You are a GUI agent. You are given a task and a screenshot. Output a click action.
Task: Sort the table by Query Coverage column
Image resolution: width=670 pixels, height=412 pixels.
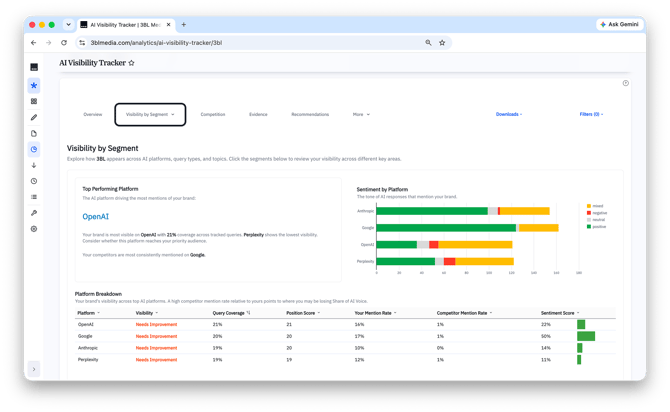pyautogui.click(x=231, y=313)
